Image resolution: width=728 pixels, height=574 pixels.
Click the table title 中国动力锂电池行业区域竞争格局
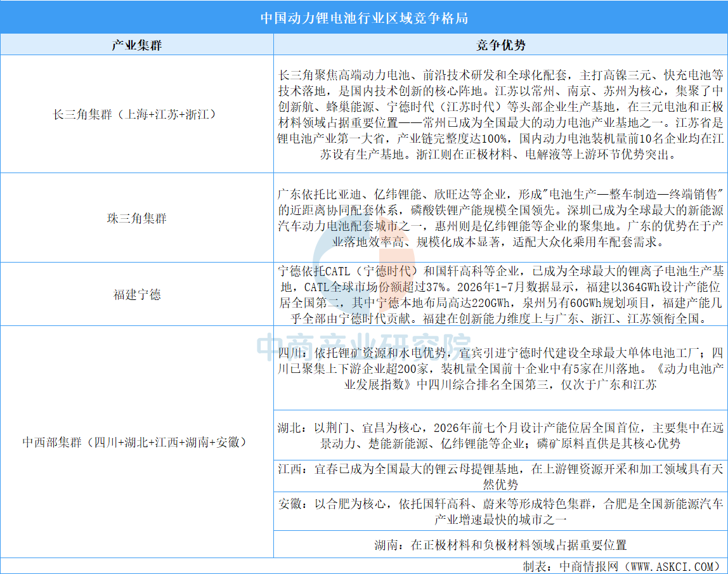point(364,18)
